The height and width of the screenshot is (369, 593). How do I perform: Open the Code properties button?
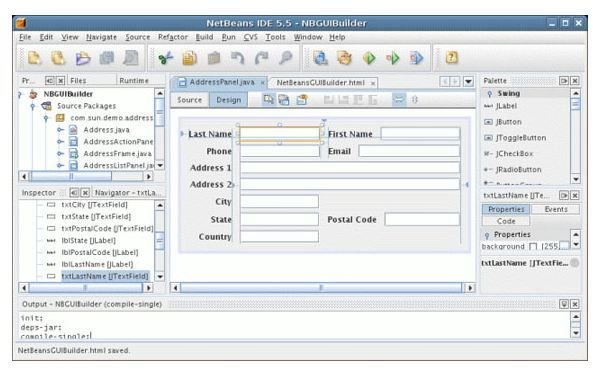pyautogui.click(x=506, y=221)
